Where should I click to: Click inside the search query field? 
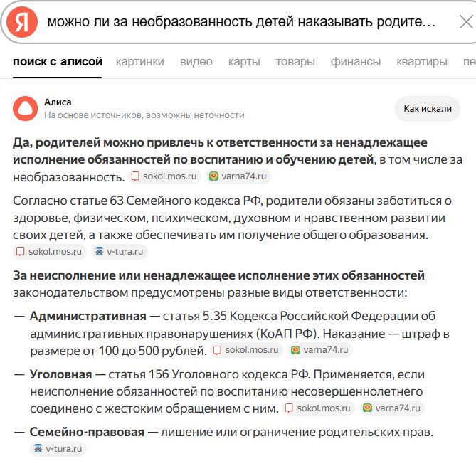[241, 22]
